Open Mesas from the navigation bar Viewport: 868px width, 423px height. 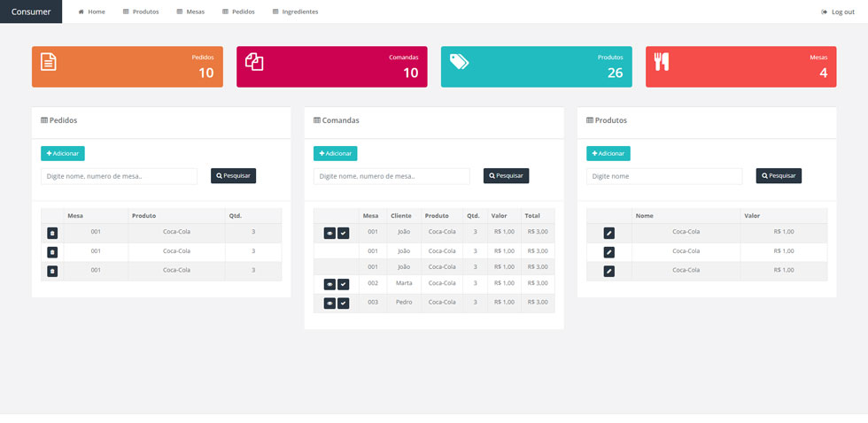tap(190, 12)
